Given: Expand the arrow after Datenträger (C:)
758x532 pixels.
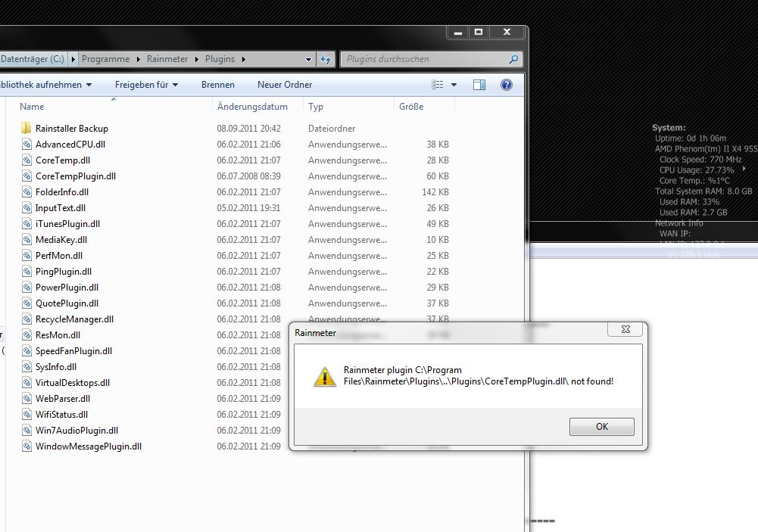Looking at the screenshot, I should point(73,60).
